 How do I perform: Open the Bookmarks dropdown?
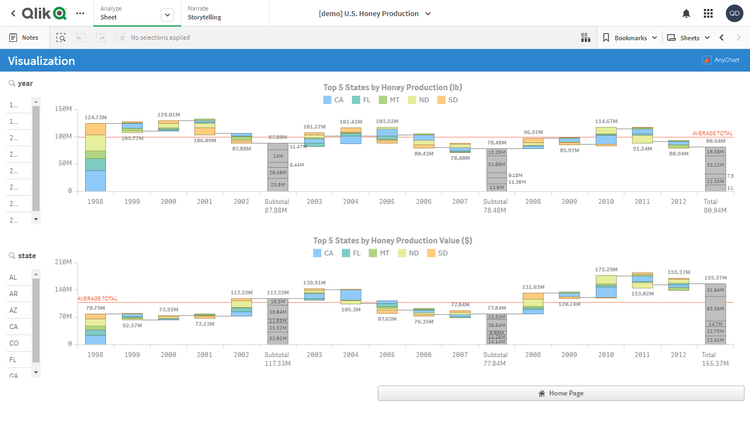click(630, 37)
